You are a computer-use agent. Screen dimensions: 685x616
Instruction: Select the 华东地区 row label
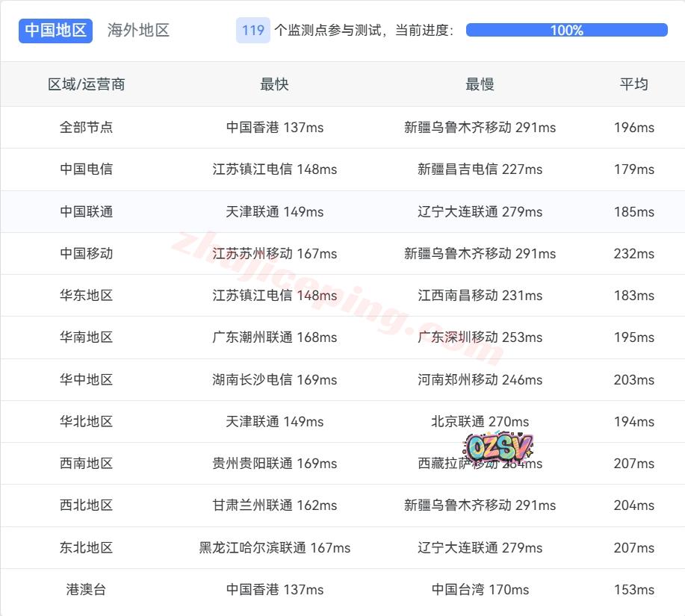[x=87, y=296]
